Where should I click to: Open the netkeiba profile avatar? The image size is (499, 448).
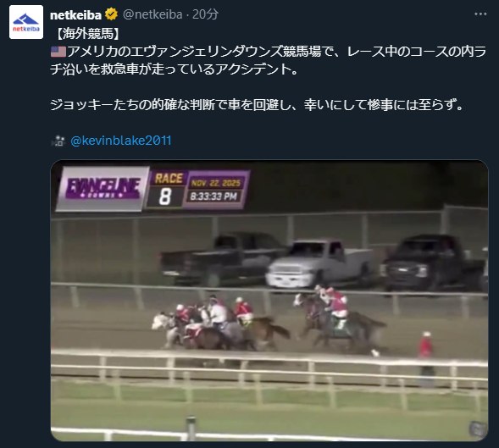26,22
